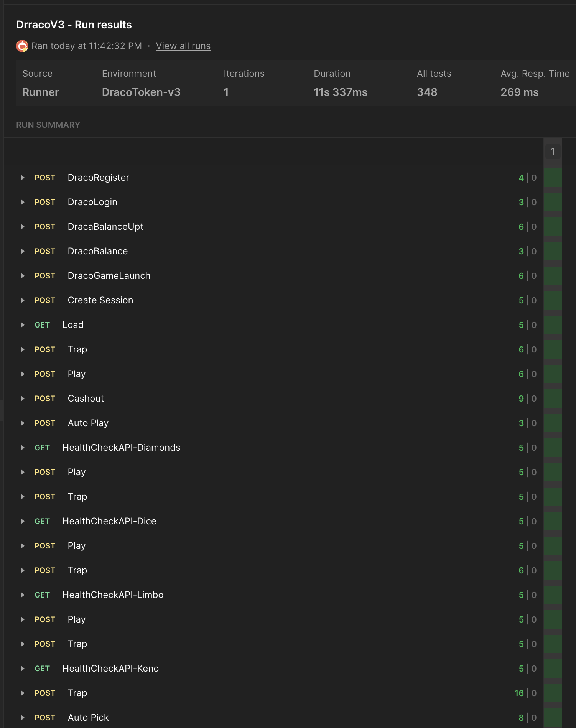The image size is (576, 728).
Task: Expand the DracoLogin request results
Action: coord(23,202)
